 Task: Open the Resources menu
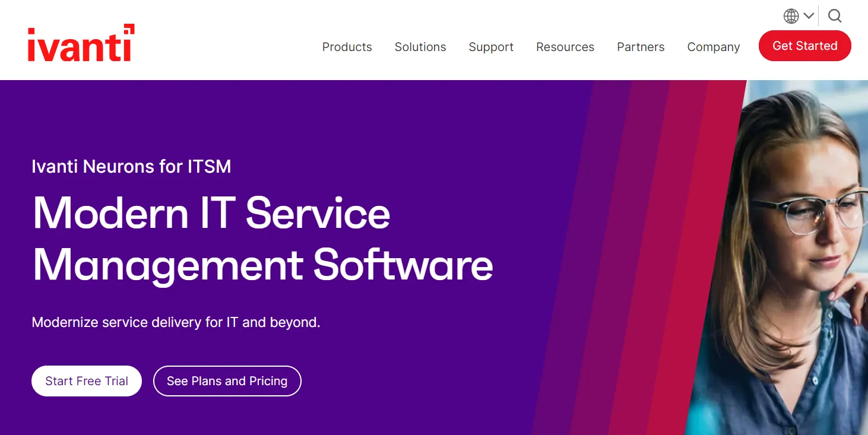click(565, 47)
